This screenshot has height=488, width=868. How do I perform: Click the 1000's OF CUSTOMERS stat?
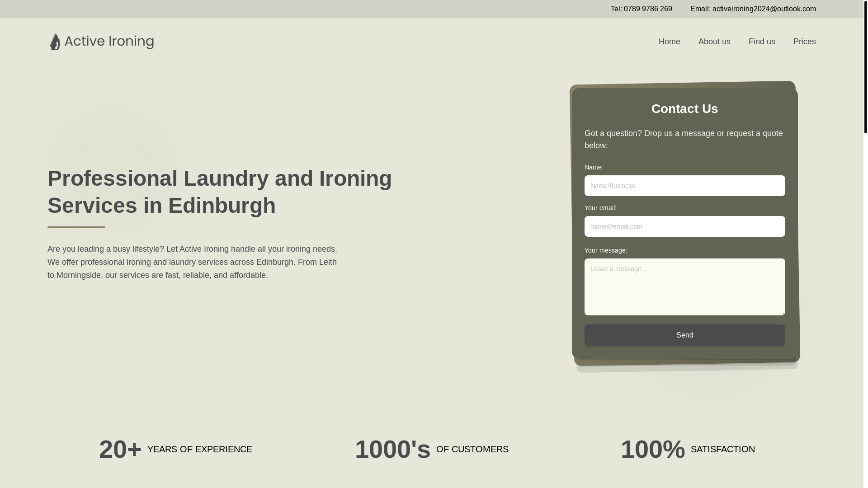point(432,449)
